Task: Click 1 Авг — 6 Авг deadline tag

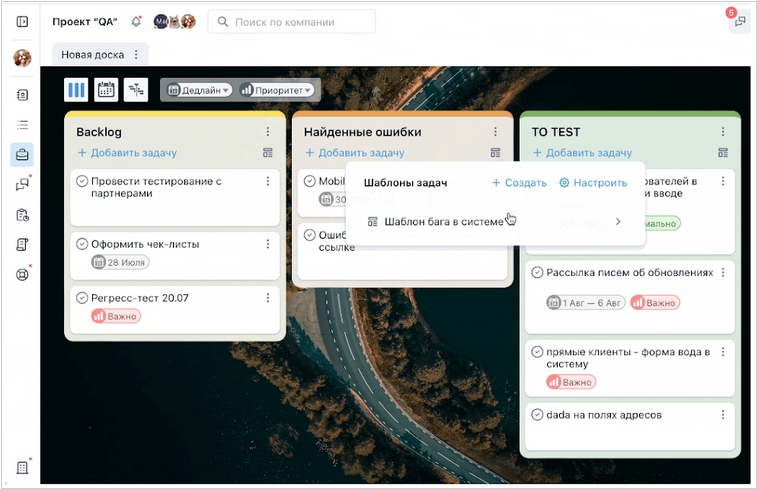Action: tap(586, 303)
